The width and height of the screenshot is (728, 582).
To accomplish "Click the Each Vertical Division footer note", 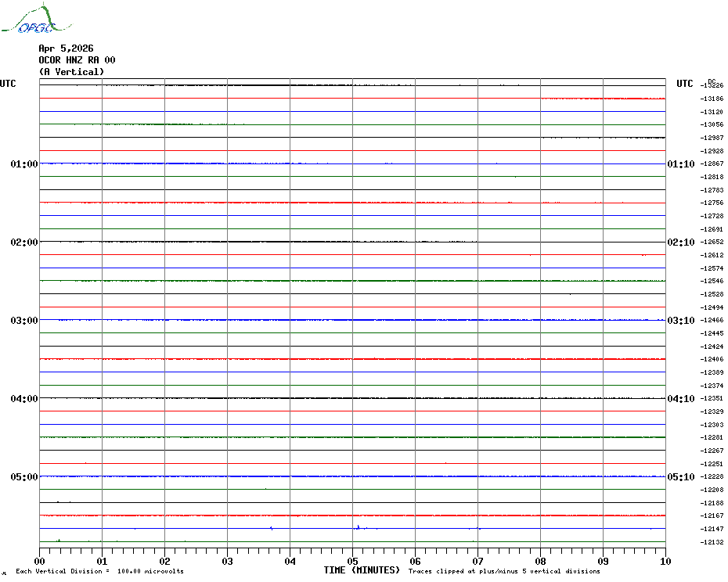I will pyautogui.click(x=99, y=571).
